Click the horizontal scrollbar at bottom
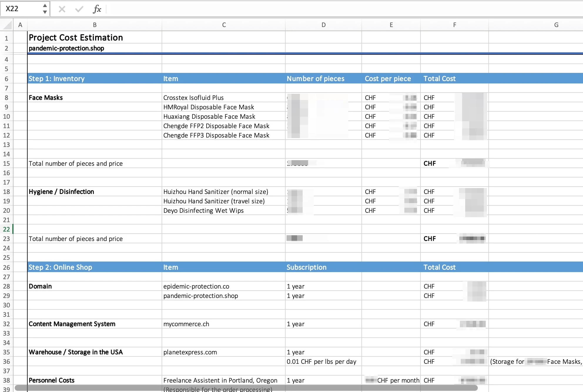 (x=246, y=388)
